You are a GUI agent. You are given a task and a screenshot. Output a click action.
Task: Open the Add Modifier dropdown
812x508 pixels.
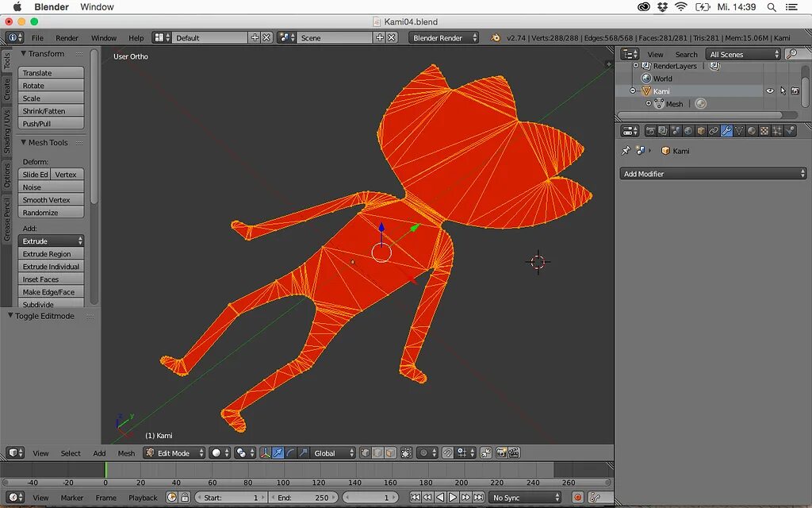[713, 174]
